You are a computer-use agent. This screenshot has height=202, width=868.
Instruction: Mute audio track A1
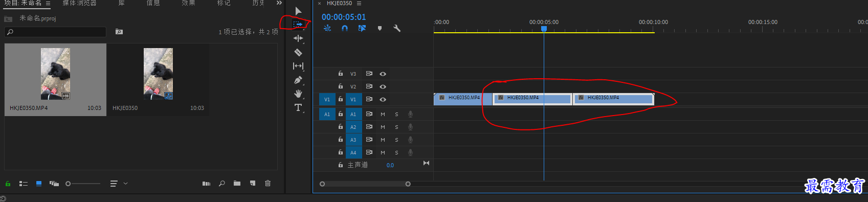(x=383, y=114)
